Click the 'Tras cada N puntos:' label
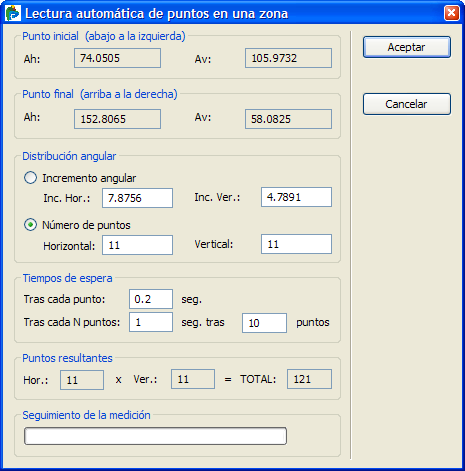Screen dimensions: 465x471 click(72, 322)
